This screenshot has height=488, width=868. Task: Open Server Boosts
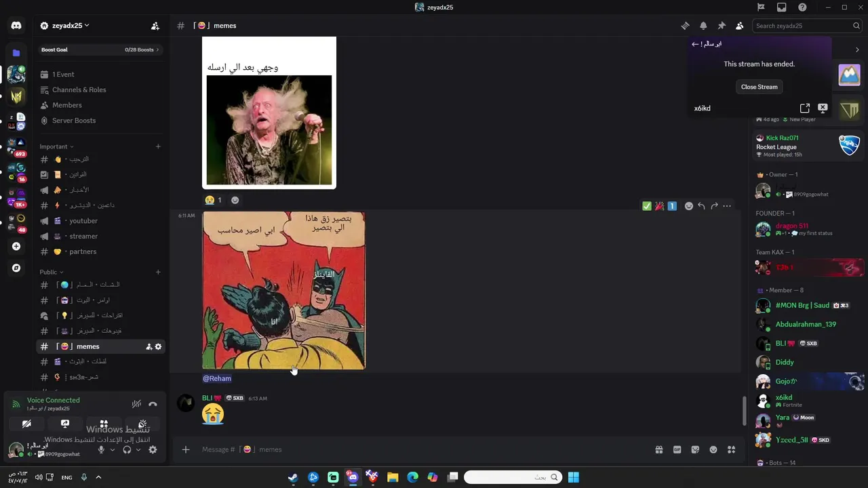tap(100, 121)
